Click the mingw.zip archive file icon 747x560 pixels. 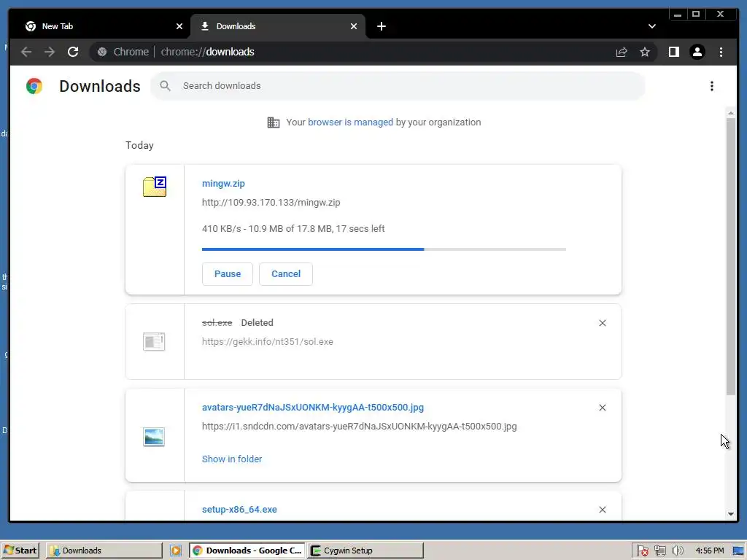[x=155, y=187]
